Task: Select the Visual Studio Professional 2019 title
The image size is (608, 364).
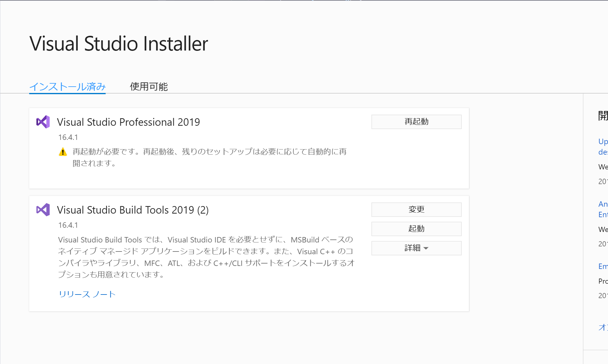Action: [x=129, y=122]
